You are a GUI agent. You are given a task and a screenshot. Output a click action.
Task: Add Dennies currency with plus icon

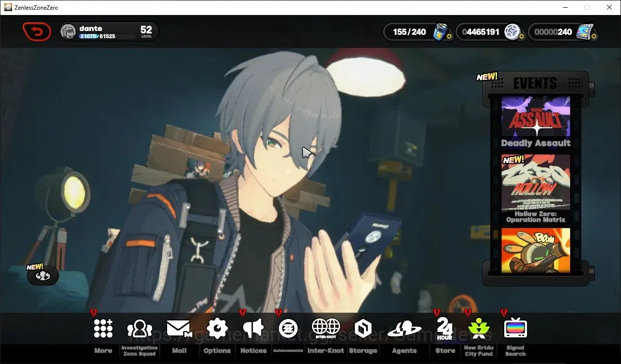522,36
